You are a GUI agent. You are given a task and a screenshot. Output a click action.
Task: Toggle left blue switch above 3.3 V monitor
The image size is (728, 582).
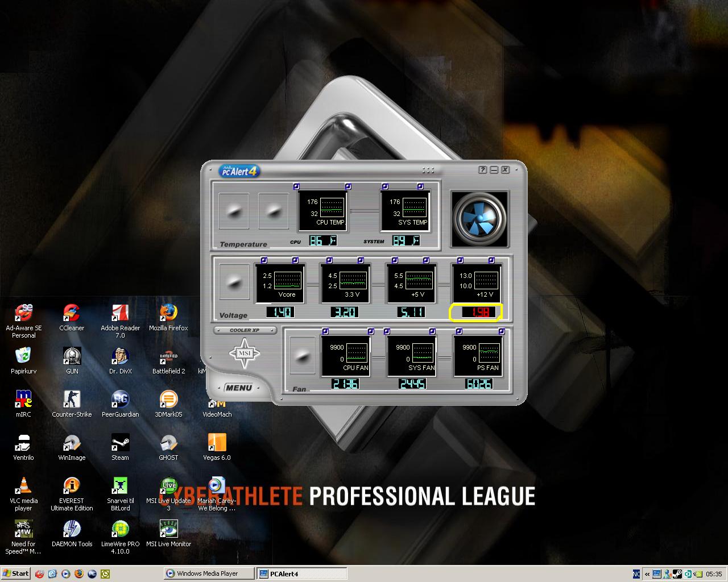tap(329, 260)
